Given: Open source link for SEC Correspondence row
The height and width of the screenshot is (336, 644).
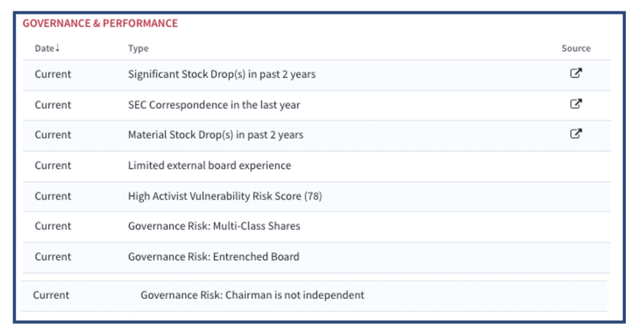Looking at the screenshot, I should coord(576,104).
